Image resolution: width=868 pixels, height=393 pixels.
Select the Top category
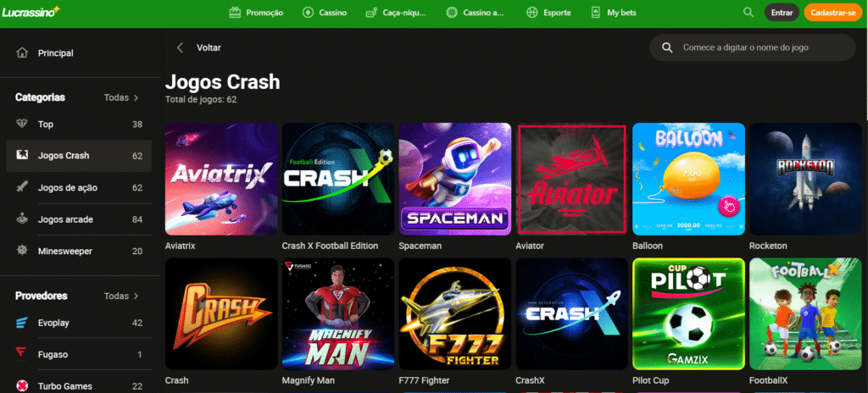(x=79, y=124)
